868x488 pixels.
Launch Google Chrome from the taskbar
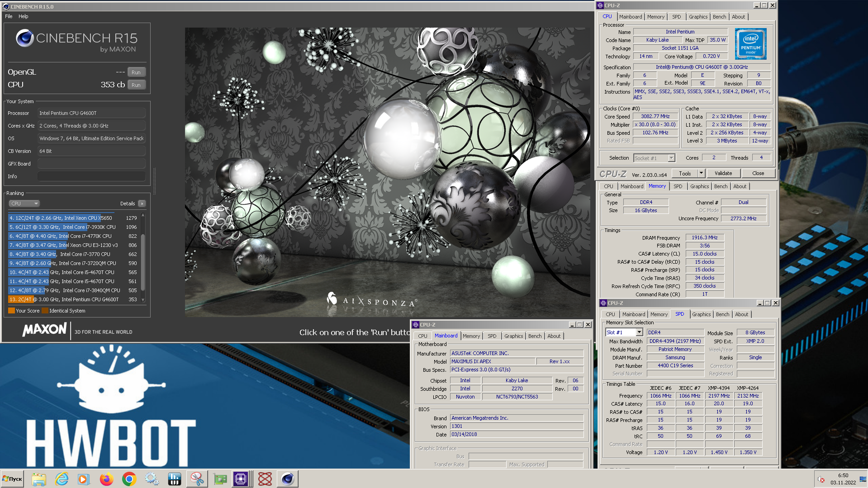pos(129,479)
